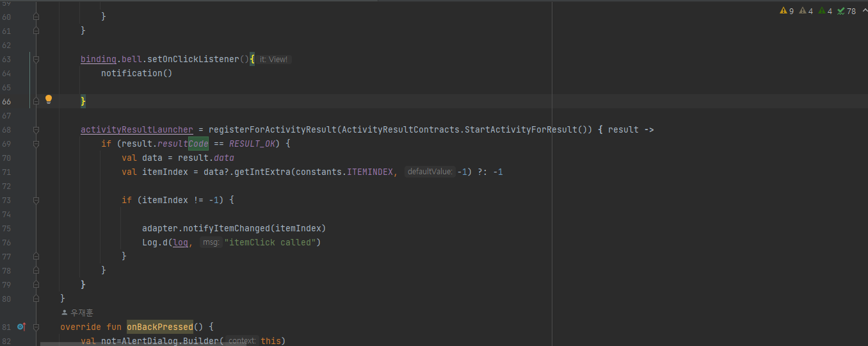The height and width of the screenshot is (346, 868).
Task: Click fold end marker at line 79
Action: click(x=36, y=284)
